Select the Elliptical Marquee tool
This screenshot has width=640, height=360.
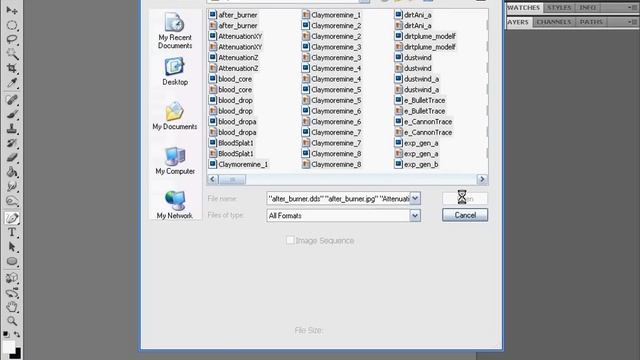click(12, 25)
